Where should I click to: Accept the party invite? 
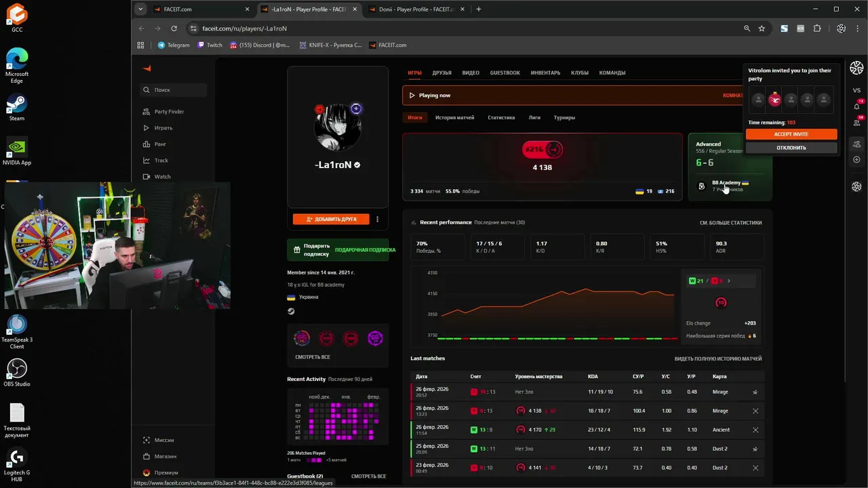point(791,134)
